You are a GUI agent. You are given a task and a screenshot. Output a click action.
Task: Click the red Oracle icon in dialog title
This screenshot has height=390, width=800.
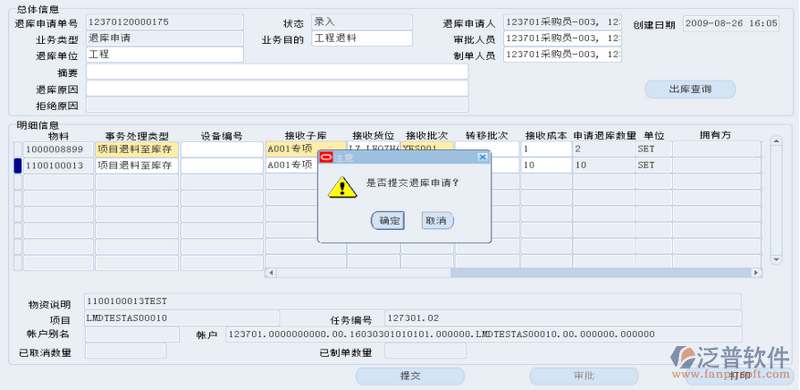tap(326, 157)
